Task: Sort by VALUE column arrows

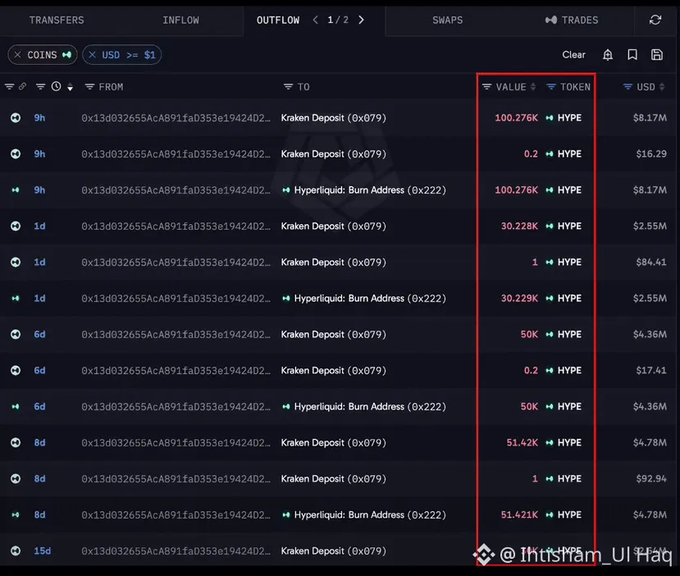Action: (x=533, y=87)
